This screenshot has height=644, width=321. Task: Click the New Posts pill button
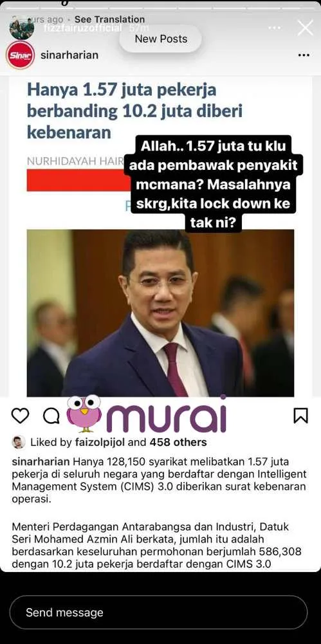[161, 39]
